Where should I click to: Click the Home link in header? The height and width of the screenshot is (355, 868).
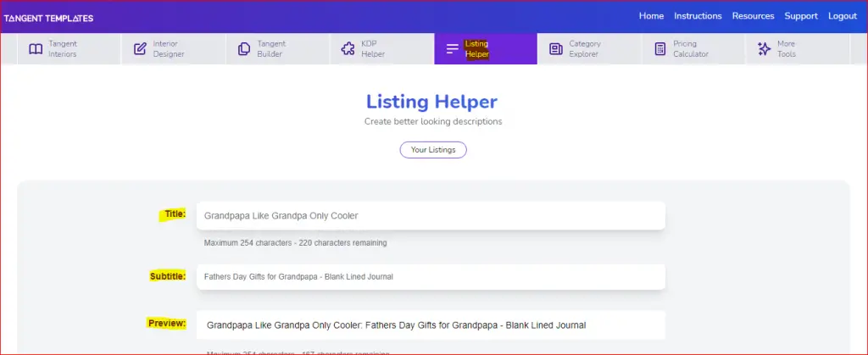point(652,16)
